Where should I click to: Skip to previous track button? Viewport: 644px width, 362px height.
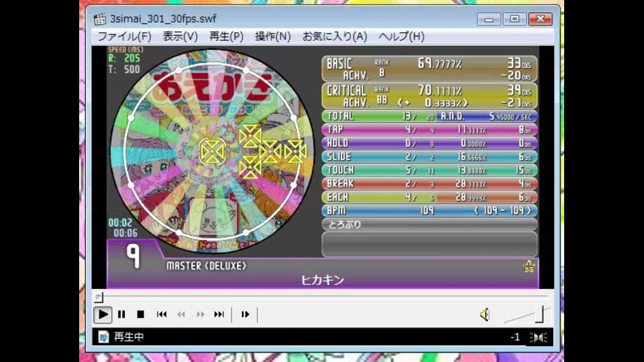(x=162, y=315)
